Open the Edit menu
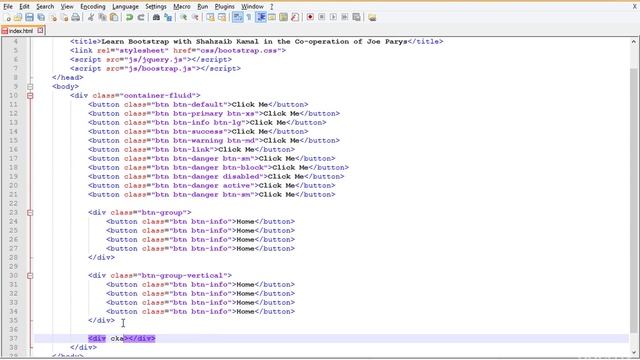The width and height of the screenshot is (640, 360). (24, 7)
